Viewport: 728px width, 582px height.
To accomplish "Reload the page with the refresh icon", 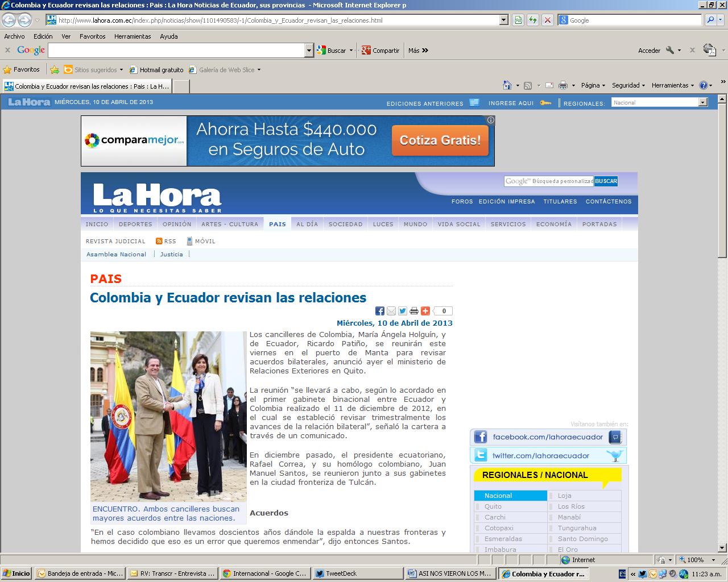I will coord(533,20).
